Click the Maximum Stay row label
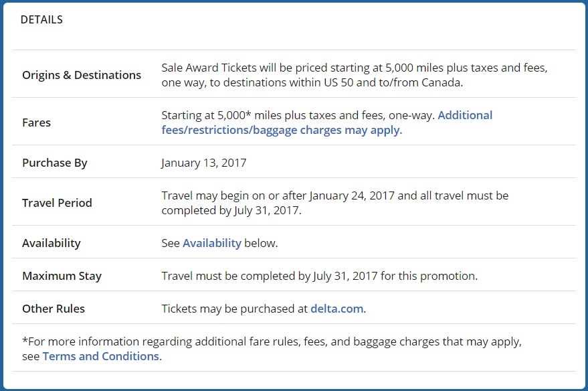 (62, 276)
